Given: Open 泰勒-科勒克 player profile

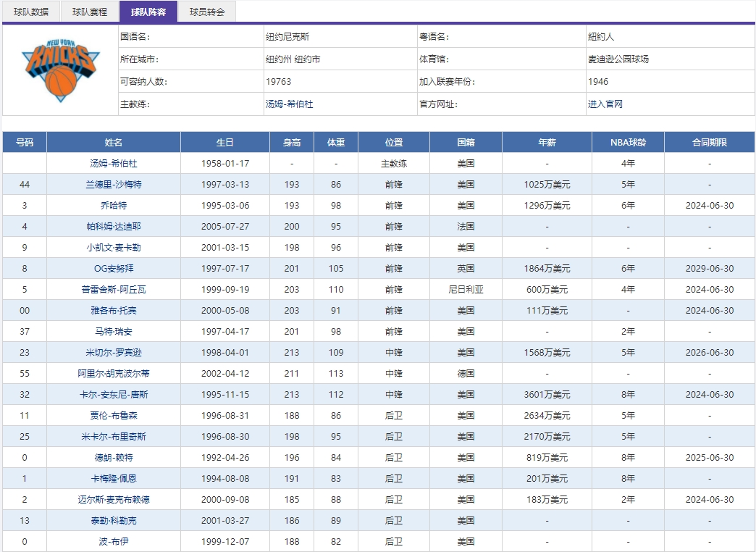Looking at the screenshot, I should tap(116, 520).
